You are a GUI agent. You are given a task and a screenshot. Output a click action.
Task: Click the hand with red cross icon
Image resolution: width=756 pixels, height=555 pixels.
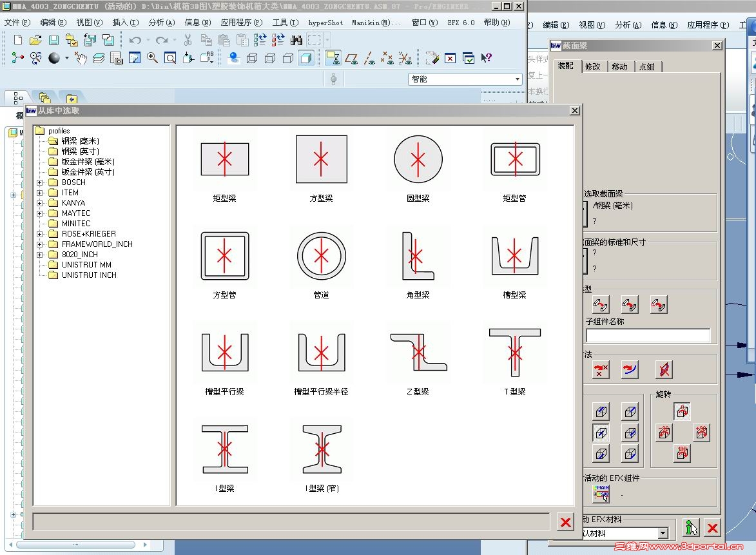pos(81,59)
